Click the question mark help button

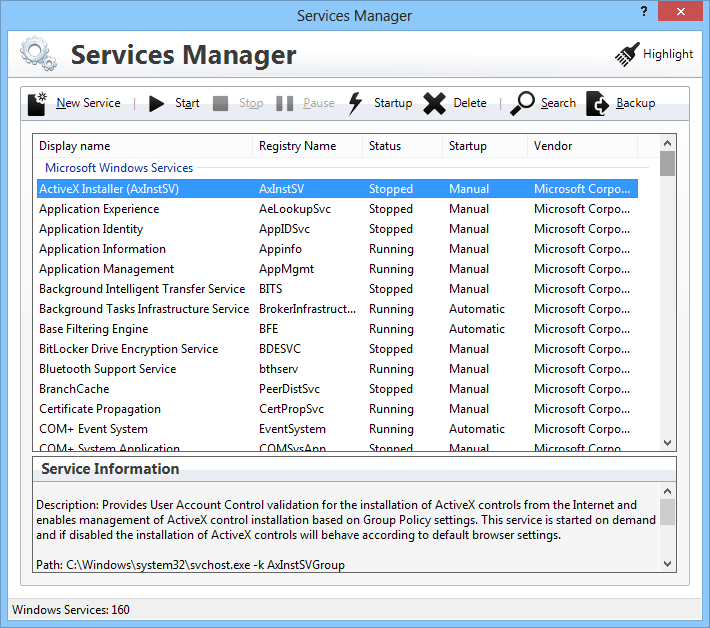[x=644, y=11]
